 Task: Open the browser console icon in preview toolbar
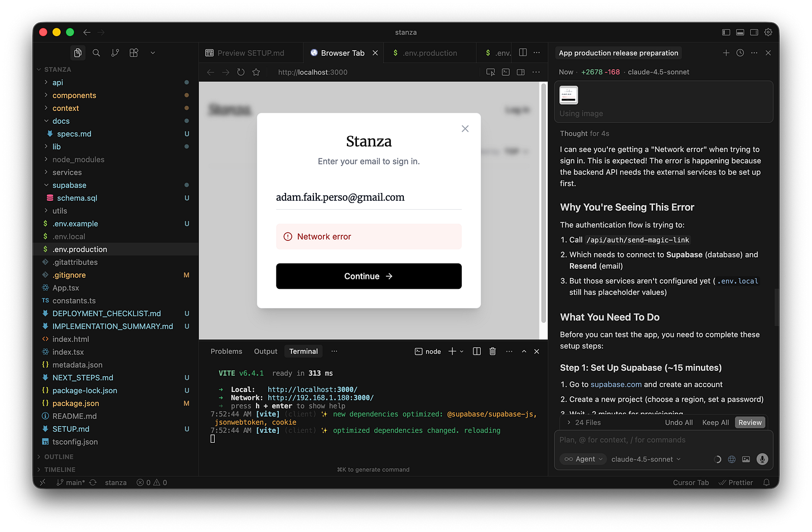click(x=505, y=72)
